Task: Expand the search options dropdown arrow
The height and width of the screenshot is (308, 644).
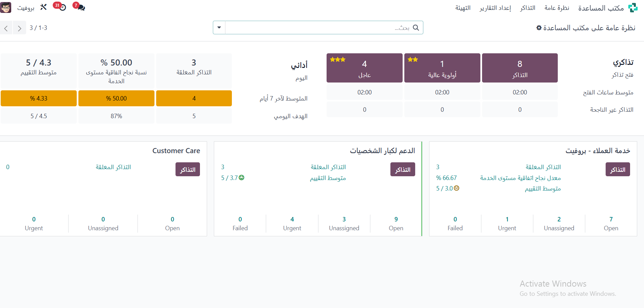Action: (x=219, y=28)
